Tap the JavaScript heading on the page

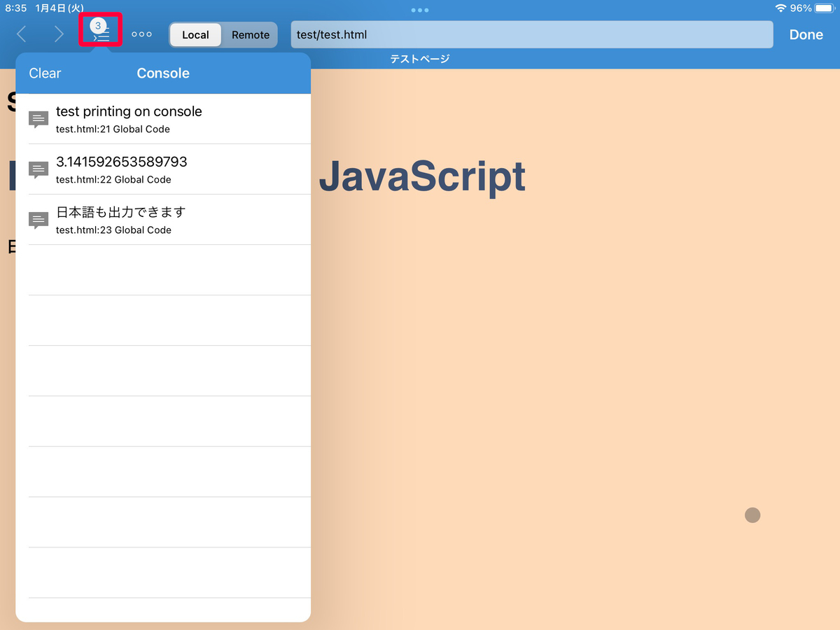click(x=422, y=176)
